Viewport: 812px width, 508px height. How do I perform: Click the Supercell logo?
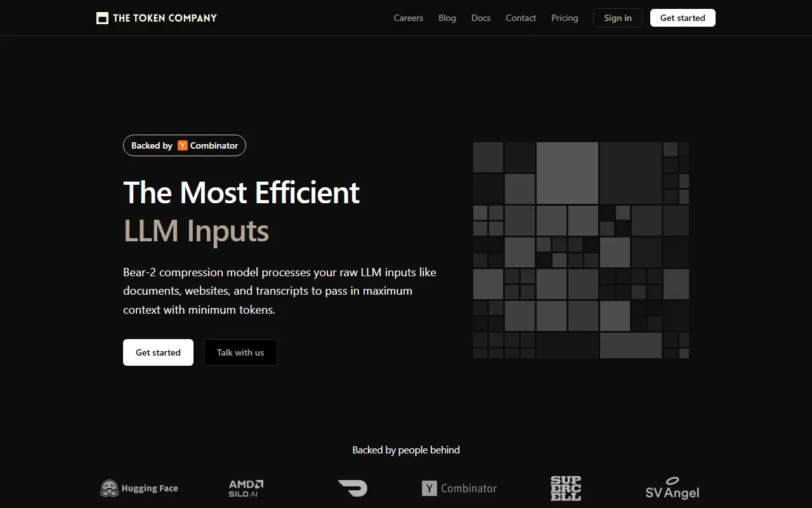click(566, 488)
